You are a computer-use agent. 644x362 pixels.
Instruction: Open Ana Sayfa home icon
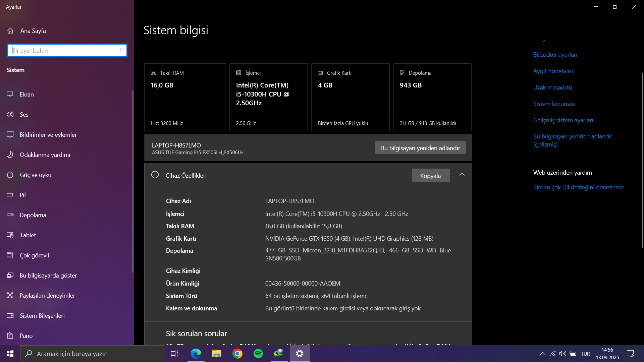point(10,31)
